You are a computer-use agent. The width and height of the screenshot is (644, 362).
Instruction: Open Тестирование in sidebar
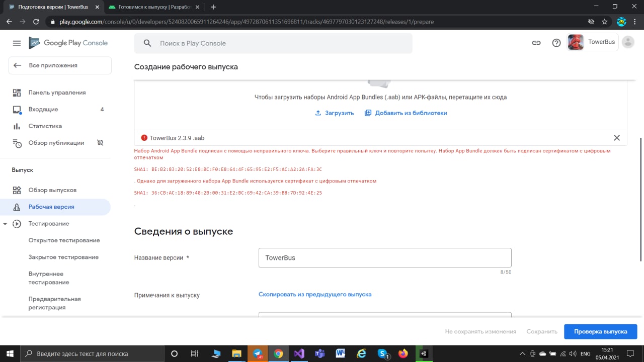click(49, 224)
